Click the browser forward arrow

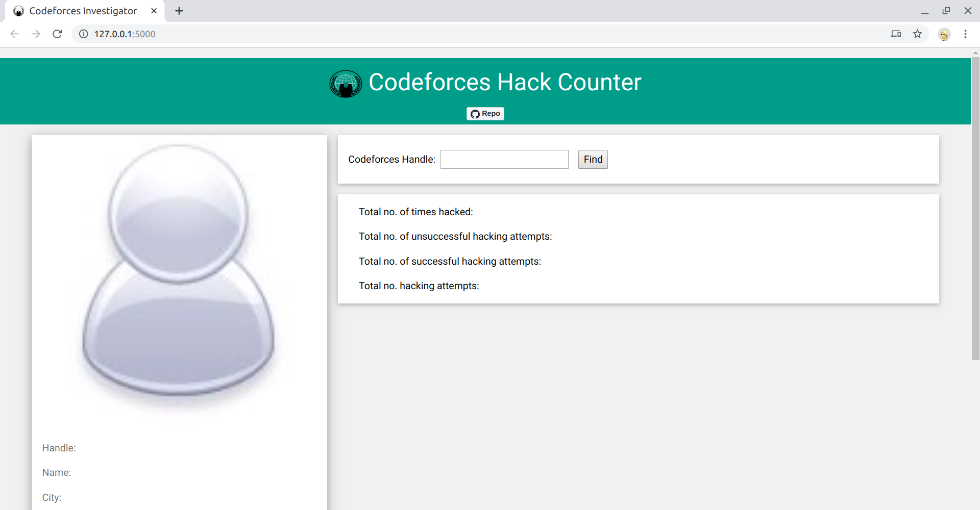(x=36, y=34)
